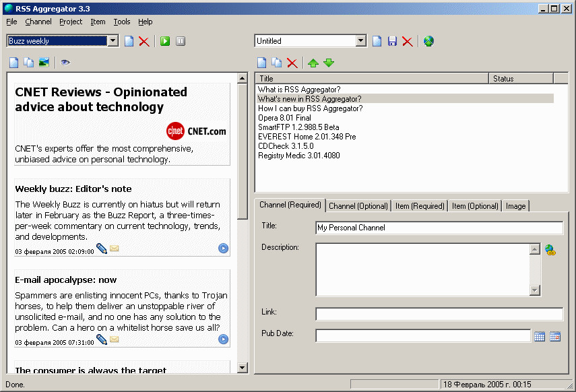Switch to the Item (Optional) tab
The height and width of the screenshot is (392, 576).
475,206
